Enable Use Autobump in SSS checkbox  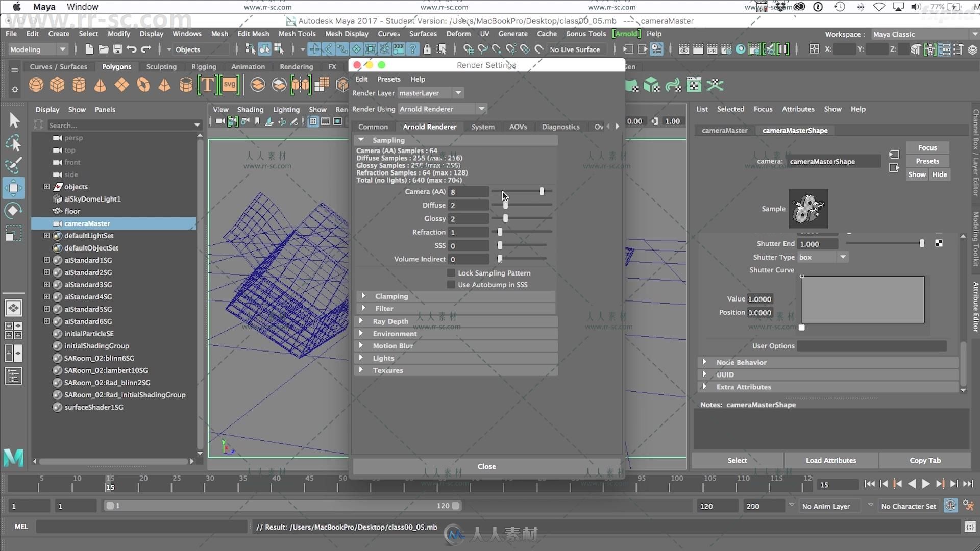[451, 285]
